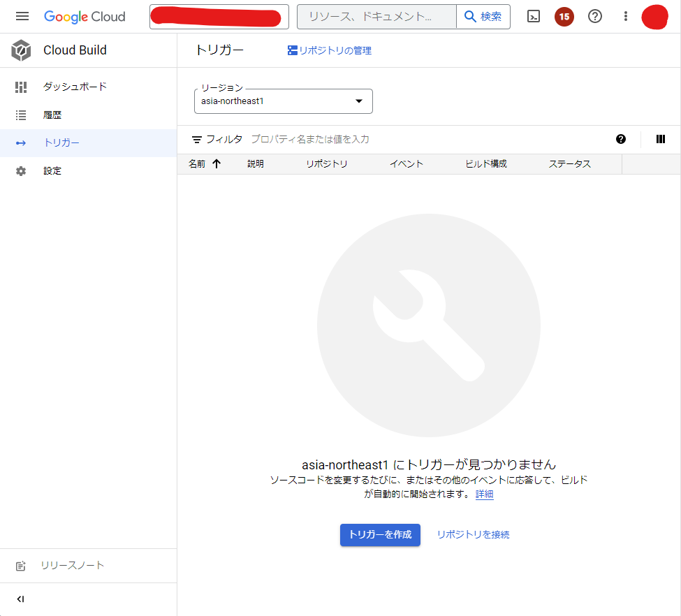Open the notifications badge showing 15

tap(564, 17)
